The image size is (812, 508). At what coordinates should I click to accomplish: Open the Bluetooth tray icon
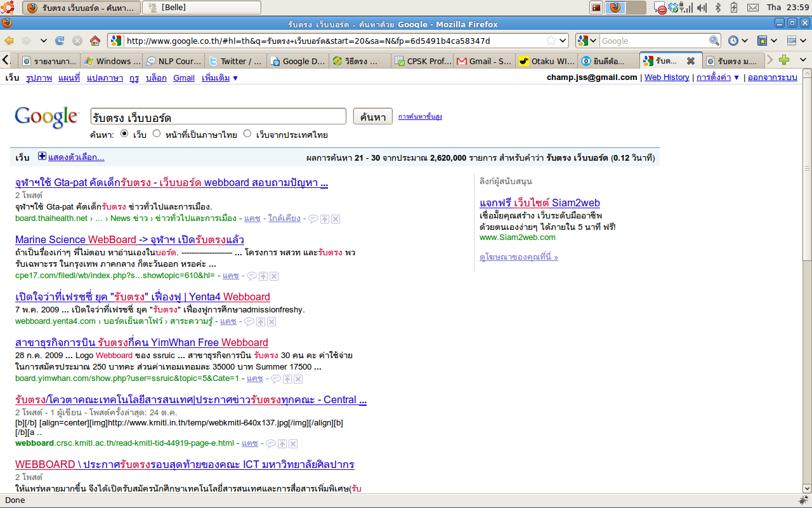pos(718,8)
